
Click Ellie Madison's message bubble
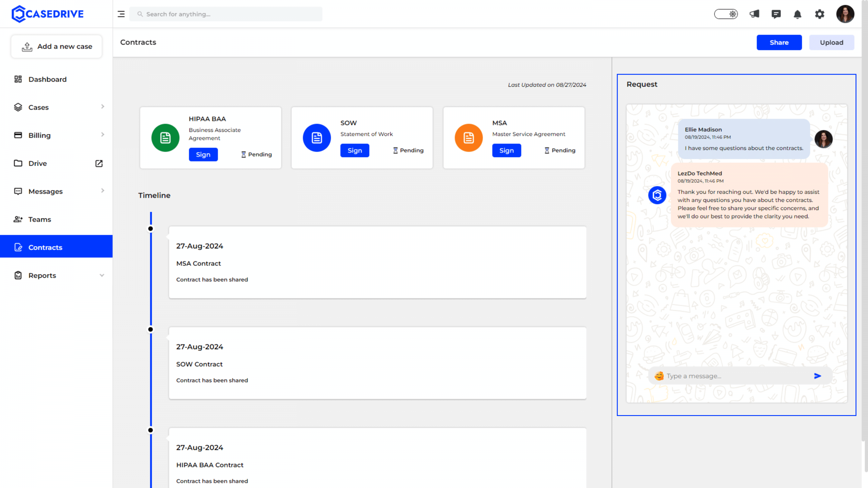[x=744, y=139]
